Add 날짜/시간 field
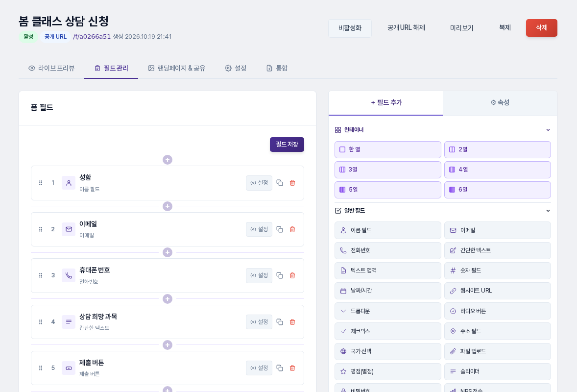The width and height of the screenshot is (577, 392). [x=388, y=291]
